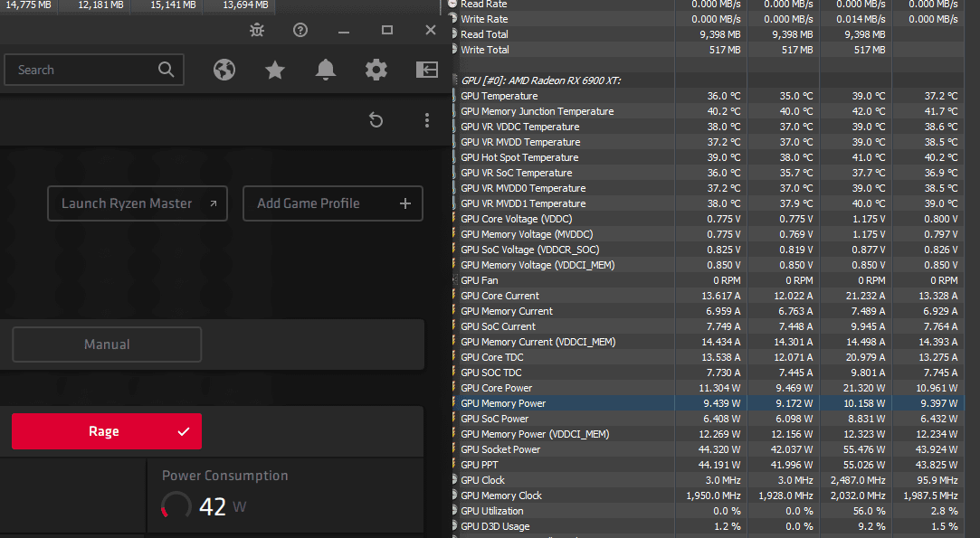Select the Rage preset button
The image size is (980, 538).
(107, 431)
